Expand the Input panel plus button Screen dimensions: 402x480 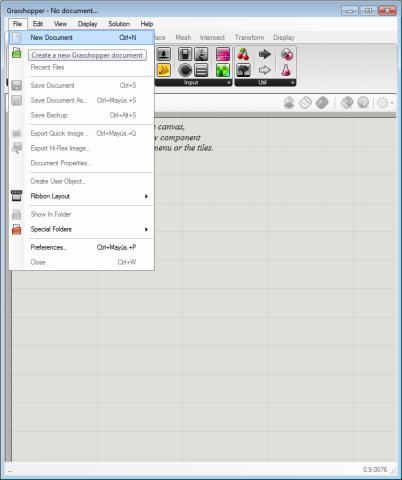229,82
